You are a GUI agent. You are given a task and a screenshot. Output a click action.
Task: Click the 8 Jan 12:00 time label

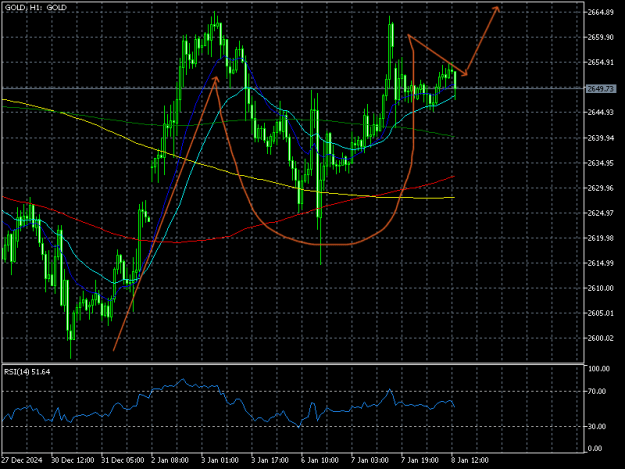tap(470, 461)
